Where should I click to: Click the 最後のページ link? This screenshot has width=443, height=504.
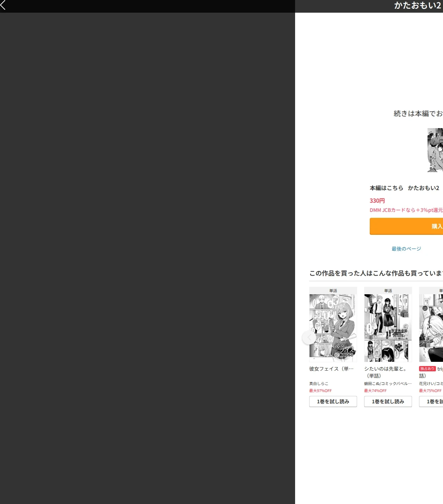[x=406, y=248]
